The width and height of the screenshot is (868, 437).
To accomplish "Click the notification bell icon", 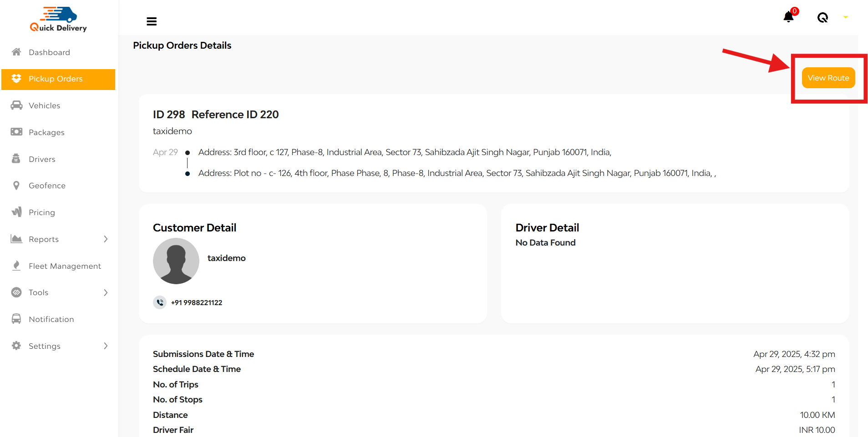I will coord(788,17).
